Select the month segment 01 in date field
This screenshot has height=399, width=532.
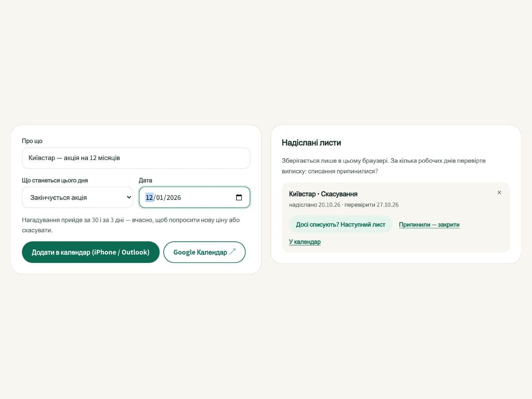(x=160, y=198)
